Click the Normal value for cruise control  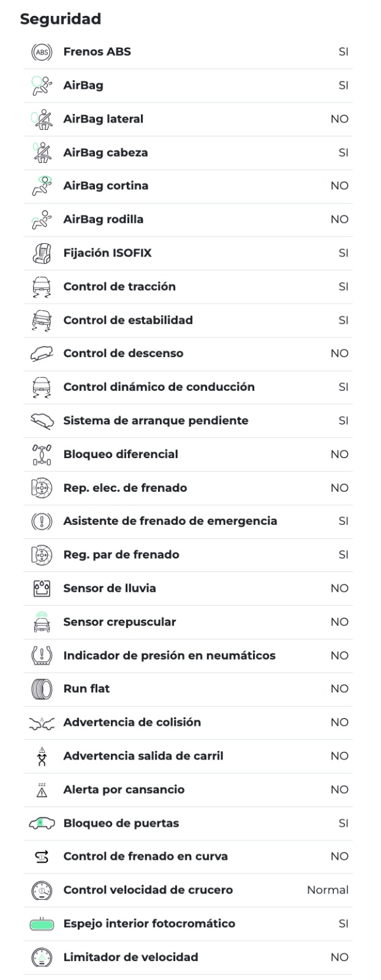[327, 890]
